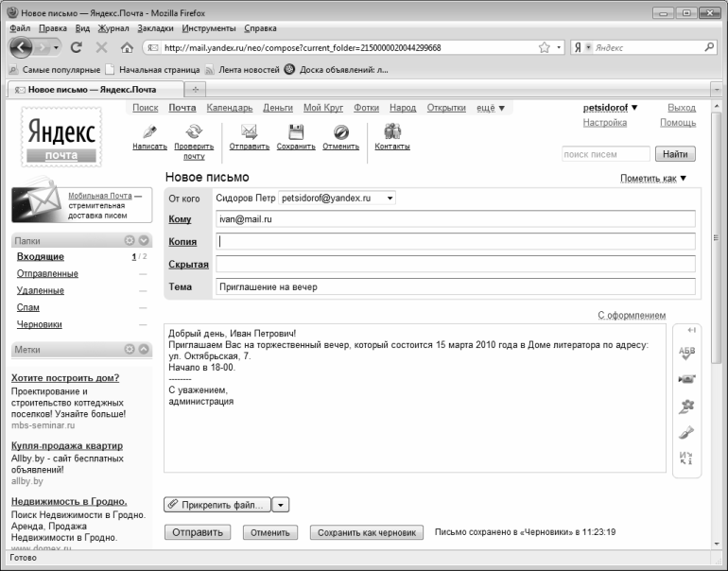Click the Отменить button below message
Screen dimensions: 728x571
[270, 532]
